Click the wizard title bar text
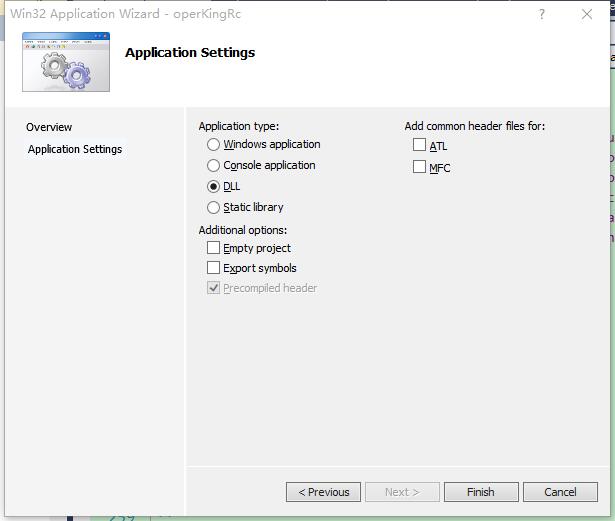This screenshot has width=615, height=521. click(126, 14)
